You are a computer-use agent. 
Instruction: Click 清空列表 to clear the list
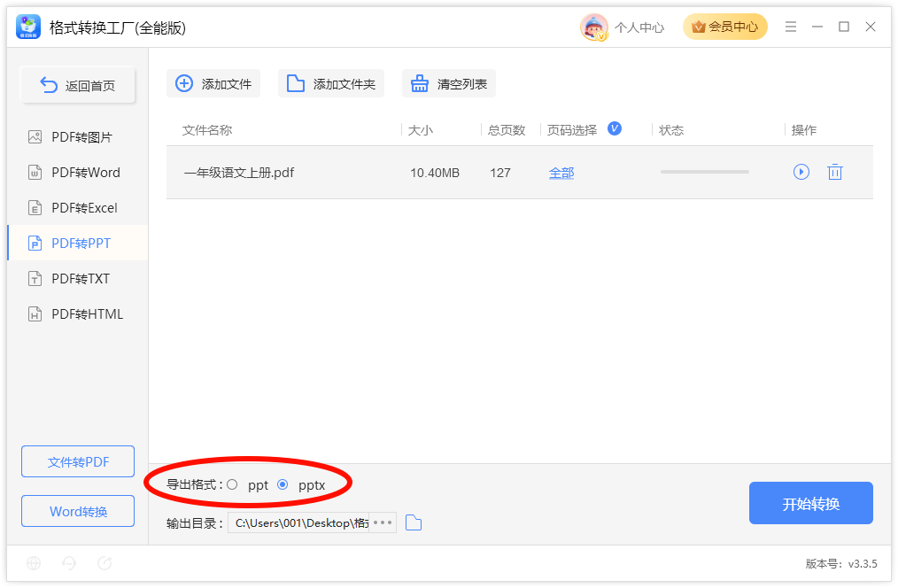point(448,83)
